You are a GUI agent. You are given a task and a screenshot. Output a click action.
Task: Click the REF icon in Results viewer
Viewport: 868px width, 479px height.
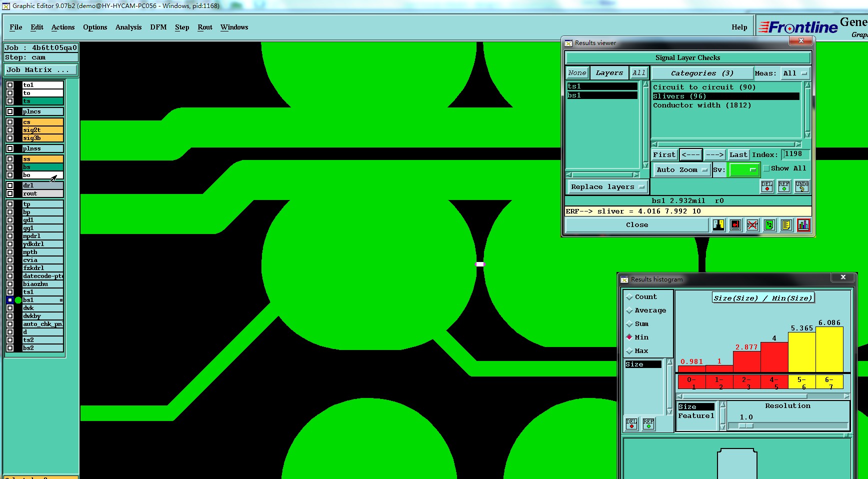click(x=784, y=186)
